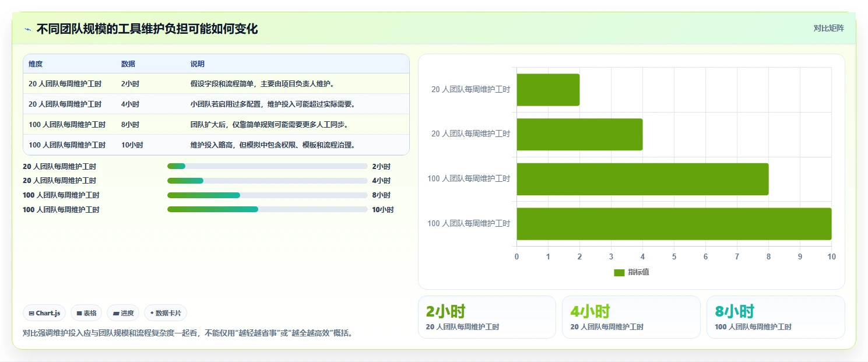The image size is (868, 362).
Task: Select the table cell reading 4小时
Action: [130, 104]
